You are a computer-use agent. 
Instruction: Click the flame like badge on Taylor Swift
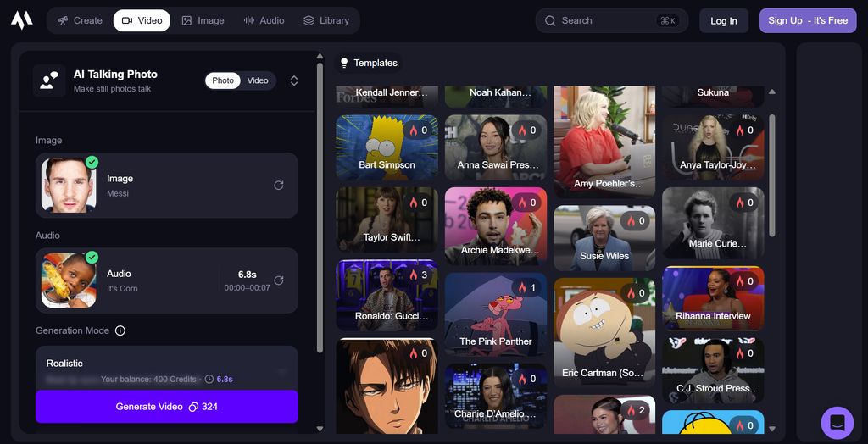[418, 203]
